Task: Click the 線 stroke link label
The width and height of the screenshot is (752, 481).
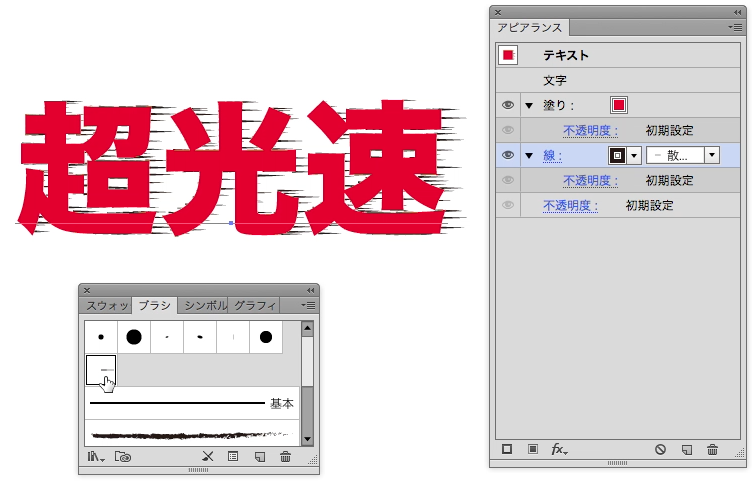Action: pos(552,155)
